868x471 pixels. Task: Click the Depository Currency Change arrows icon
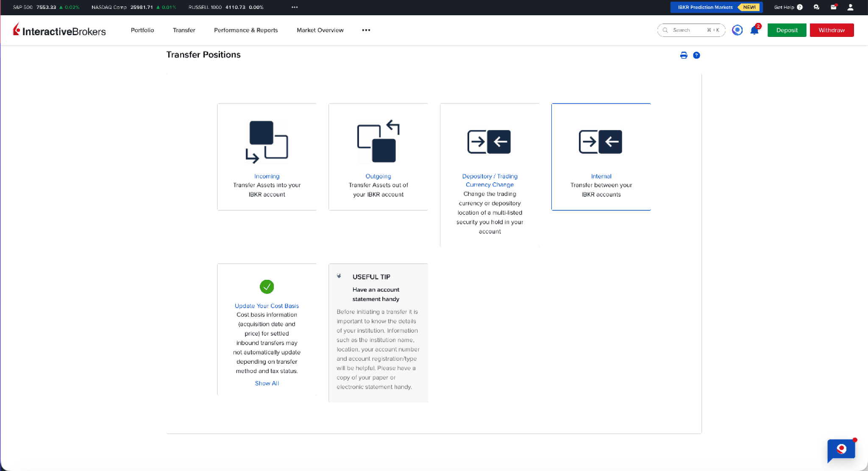point(489,142)
